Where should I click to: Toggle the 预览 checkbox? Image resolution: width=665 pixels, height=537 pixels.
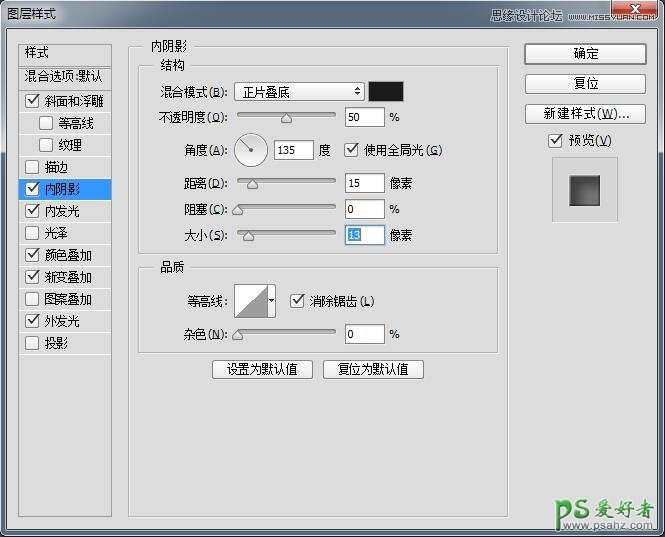click(x=556, y=141)
